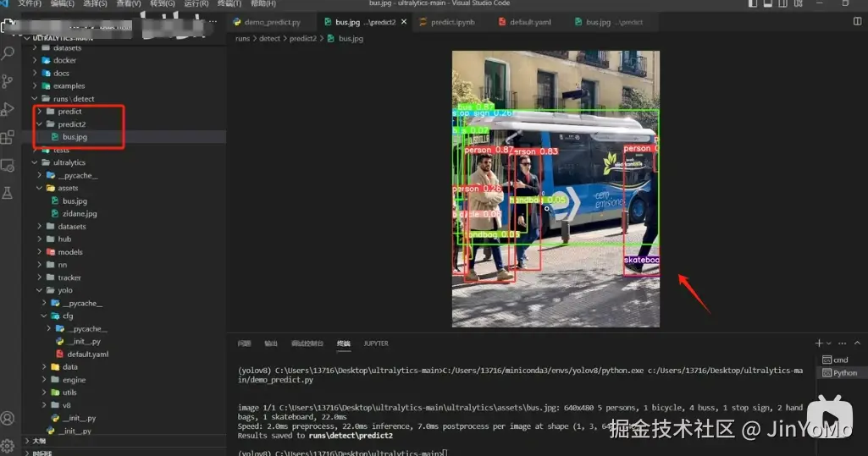Select the cmd terminal instance

(835, 360)
